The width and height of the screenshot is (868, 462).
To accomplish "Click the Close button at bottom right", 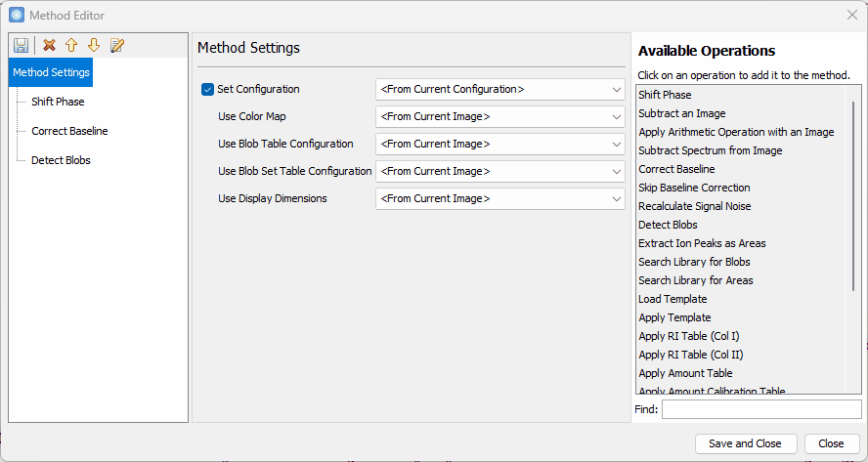I will click(831, 443).
